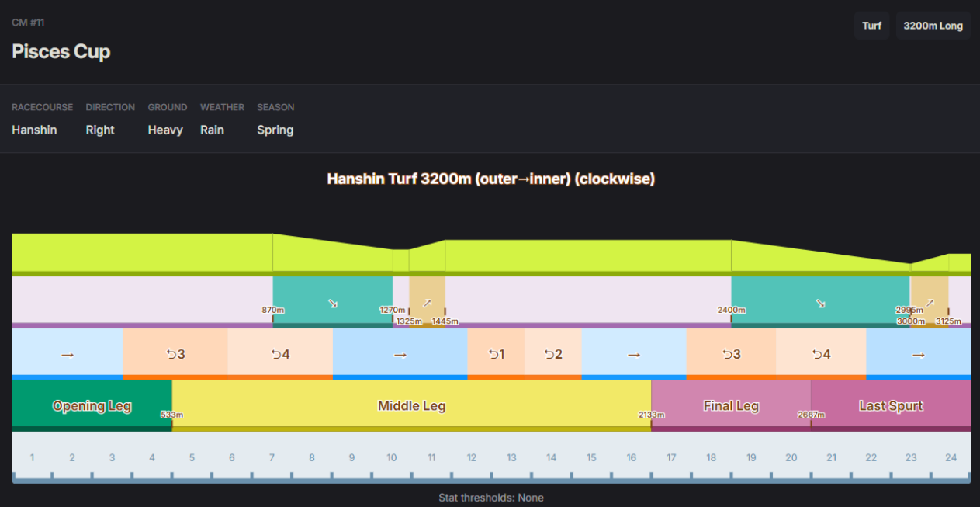Select the Final Leg phase bar
The height and width of the screenshot is (507, 980).
coord(730,405)
